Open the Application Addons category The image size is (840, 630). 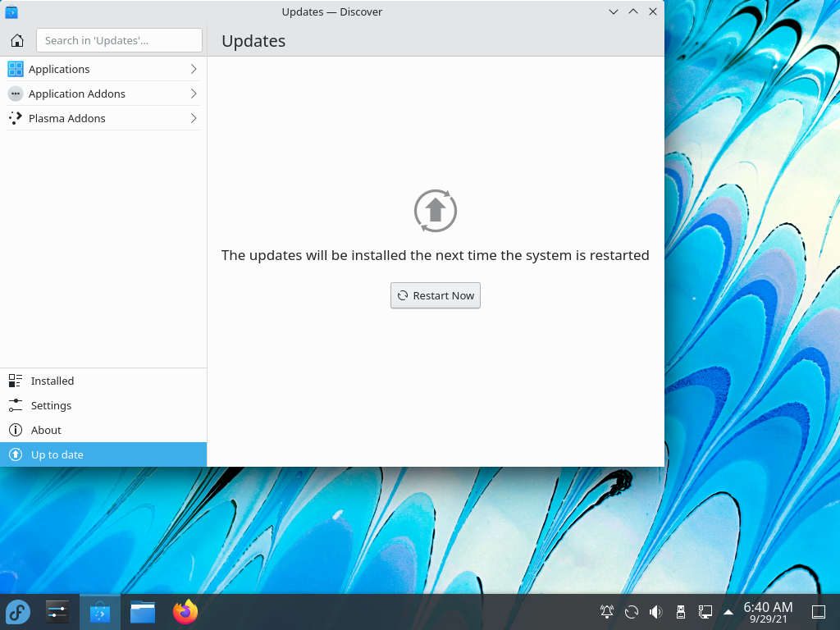[103, 94]
